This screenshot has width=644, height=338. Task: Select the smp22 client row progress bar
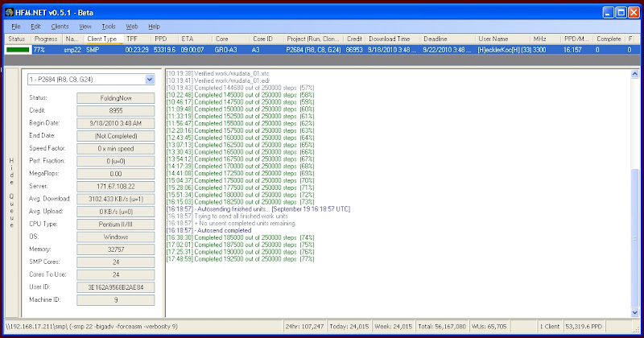click(x=18, y=50)
